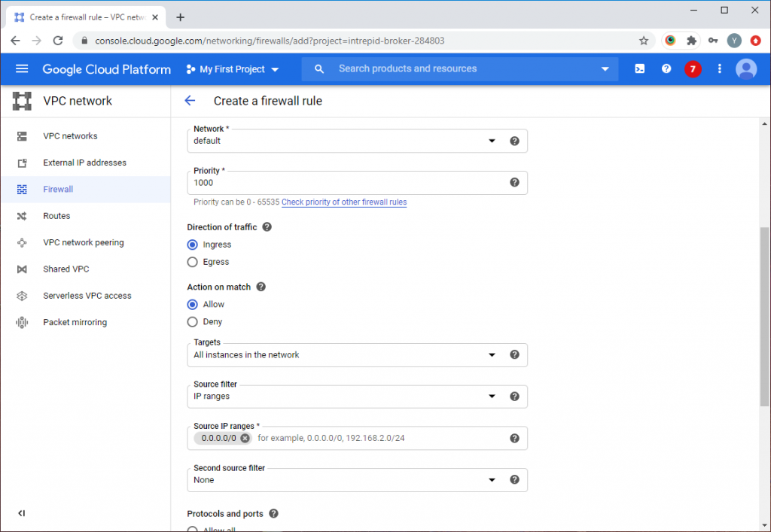The image size is (771, 532).
Task: Click the VPC network logo icon
Action: tap(22, 101)
